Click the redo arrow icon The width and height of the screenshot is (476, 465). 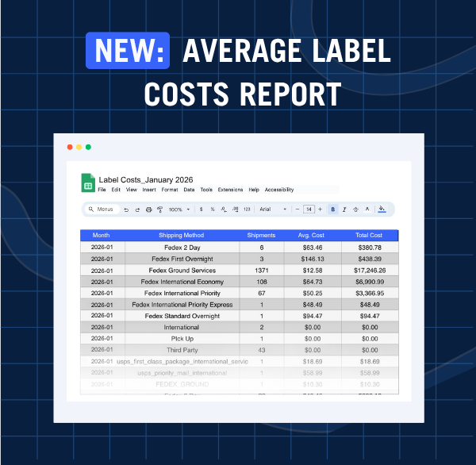[x=138, y=209]
